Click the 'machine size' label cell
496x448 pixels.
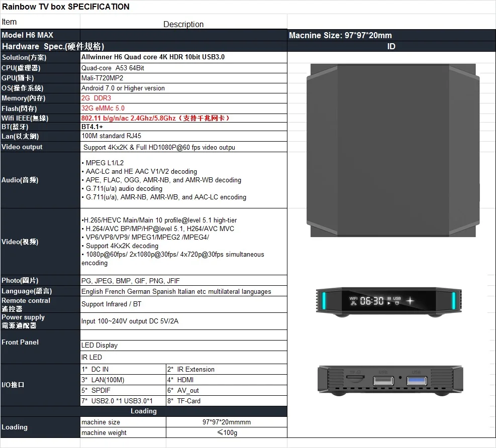123,422
